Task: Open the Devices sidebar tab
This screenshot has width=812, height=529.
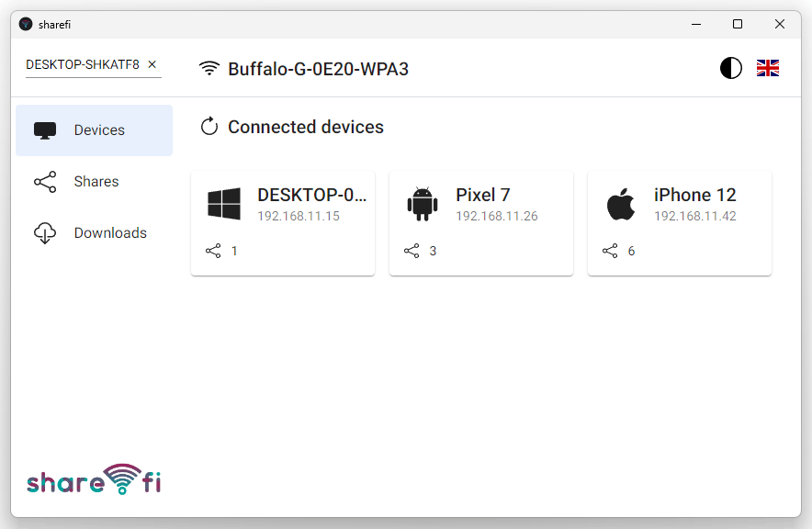Action: click(95, 129)
